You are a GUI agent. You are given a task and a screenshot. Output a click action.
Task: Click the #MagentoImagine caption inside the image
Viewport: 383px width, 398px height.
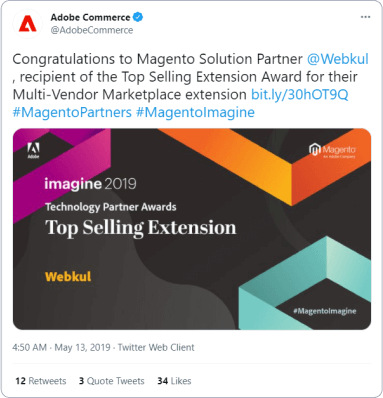point(325,311)
